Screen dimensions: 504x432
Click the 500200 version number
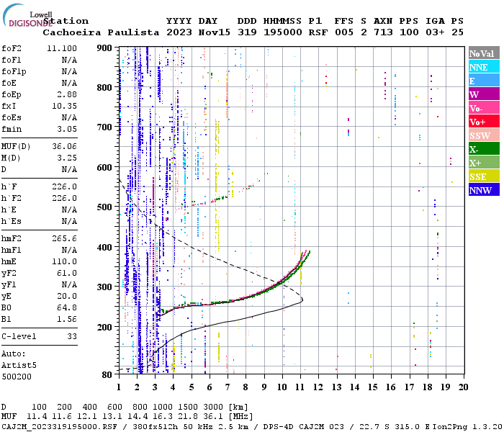click(x=17, y=377)
